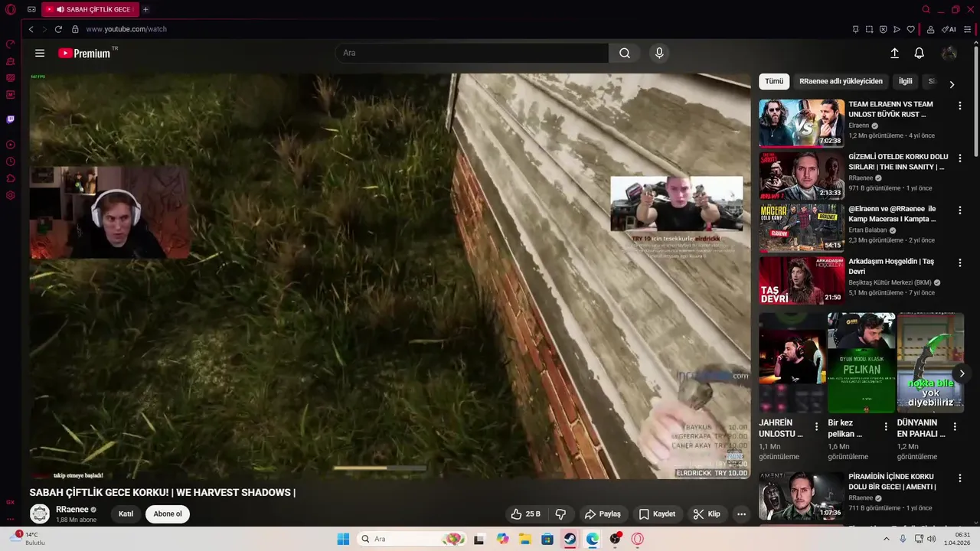Screen dimensions: 980x551
Task: Reload the current YouTube page
Action: click(x=58, y=29)
